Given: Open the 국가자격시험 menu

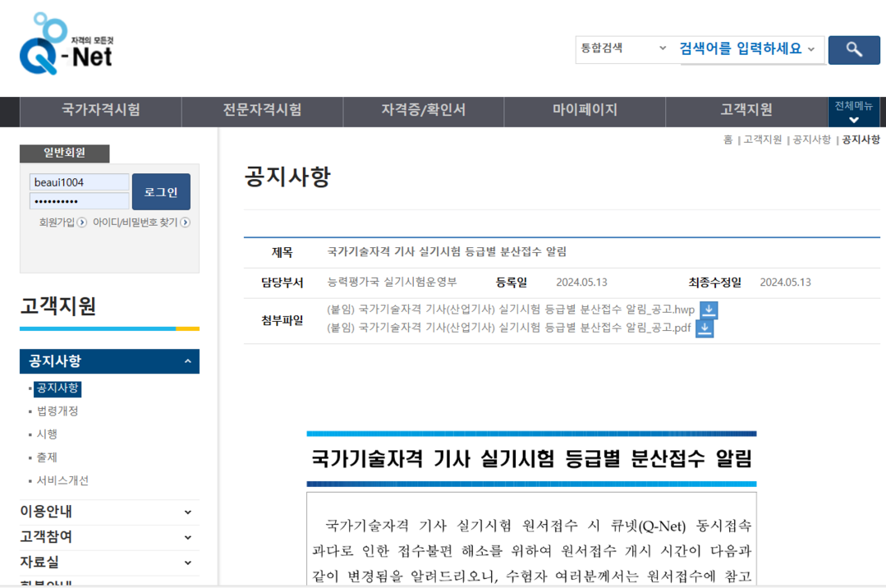Looking at the screenshot, I should [100, 110].
